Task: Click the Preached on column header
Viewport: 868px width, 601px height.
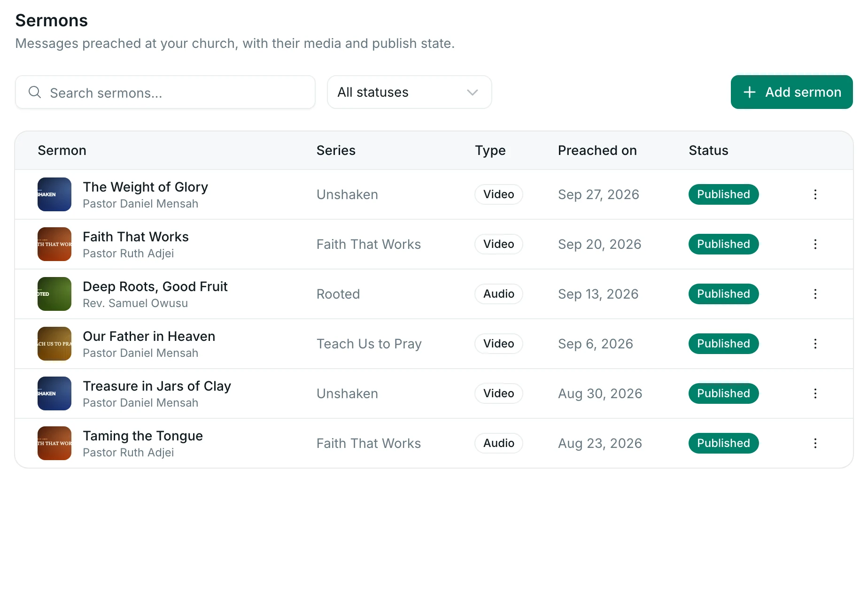Action: pos(597,150)
